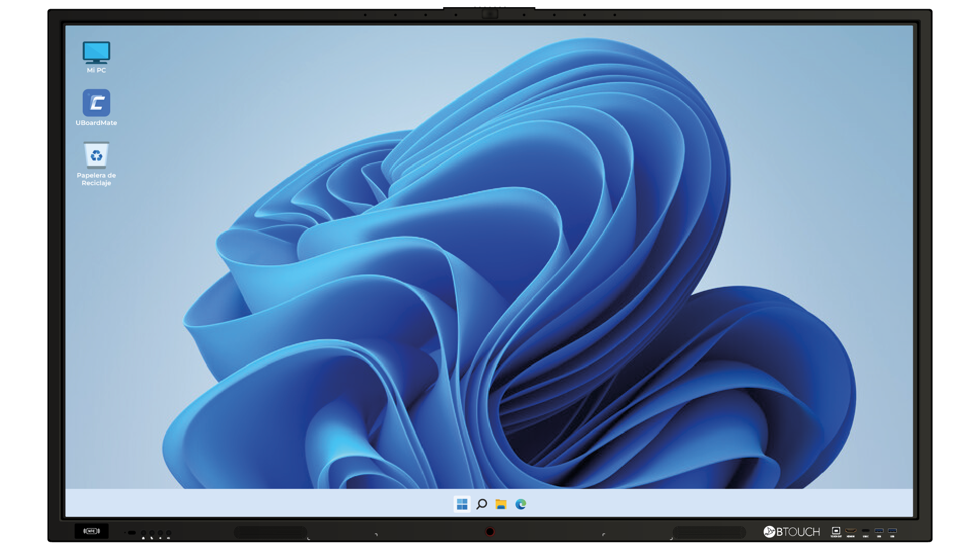
Task: Launch the UBoardMate app icon
Action: pyautogui.click(x=96, y=103)
